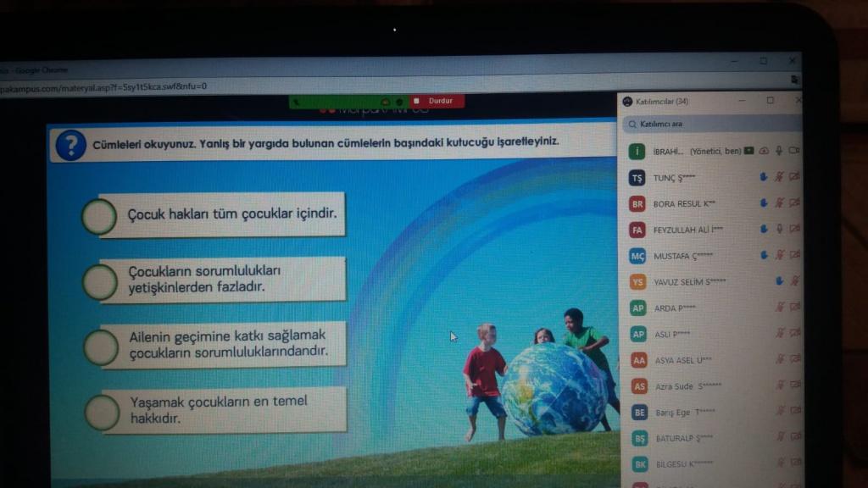Click ARDA P's muted microphone icon
The image size is (868, 488).
(779, 308)
